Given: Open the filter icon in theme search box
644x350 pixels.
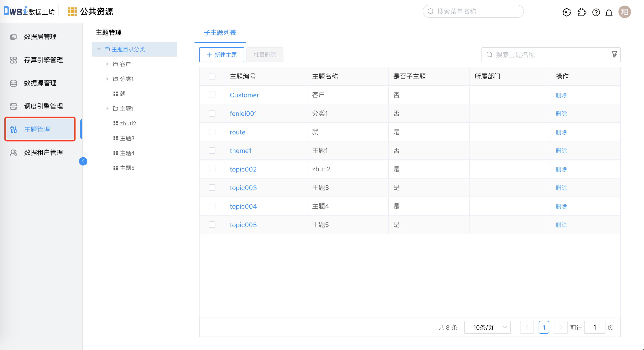Looking at the screenshot, I should click(x=614, y=54).
